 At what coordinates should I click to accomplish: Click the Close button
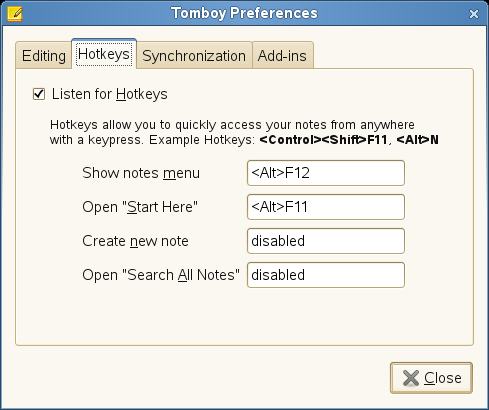[431, 378]
